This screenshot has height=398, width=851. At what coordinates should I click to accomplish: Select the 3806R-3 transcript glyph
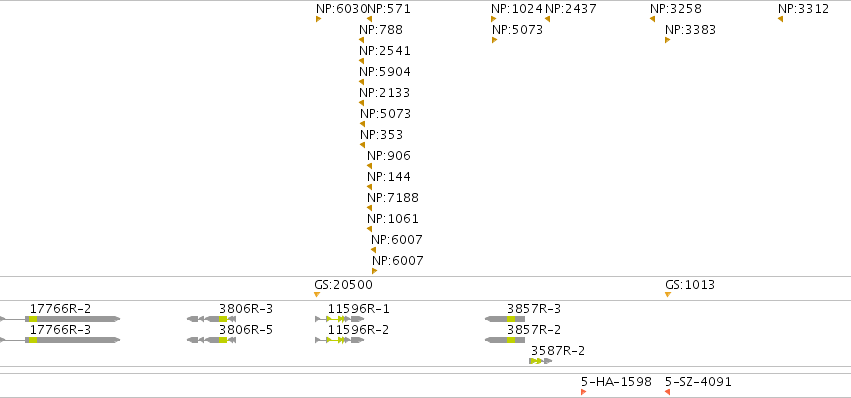(212, 319)
